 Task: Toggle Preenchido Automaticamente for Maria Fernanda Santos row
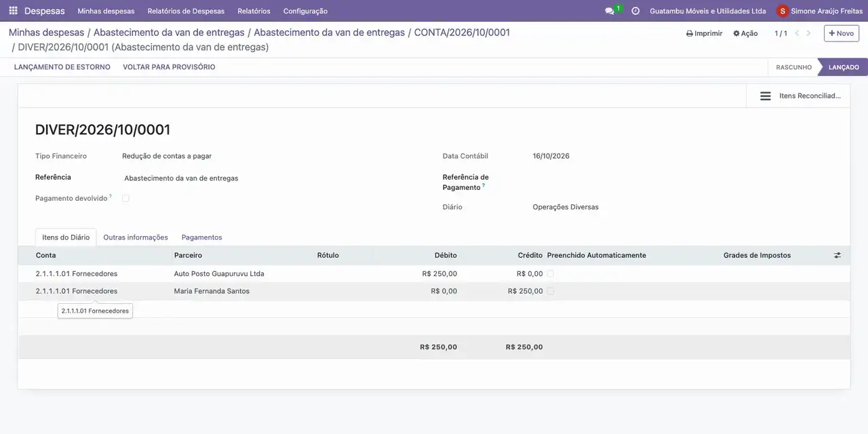(551, 292)
